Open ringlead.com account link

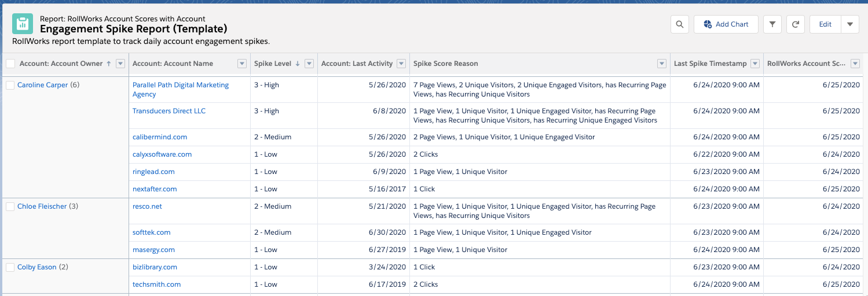click(153, 172)
